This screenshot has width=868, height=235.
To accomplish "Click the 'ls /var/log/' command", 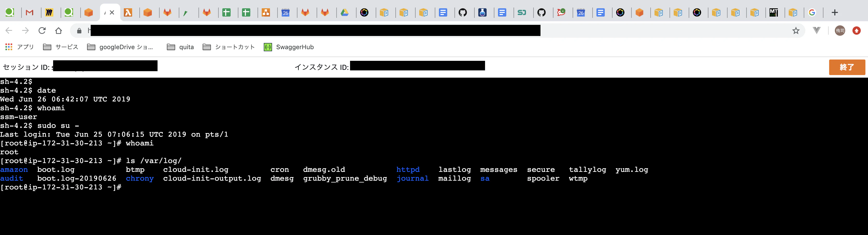I will pyautogui.click(x=154, y=161).
